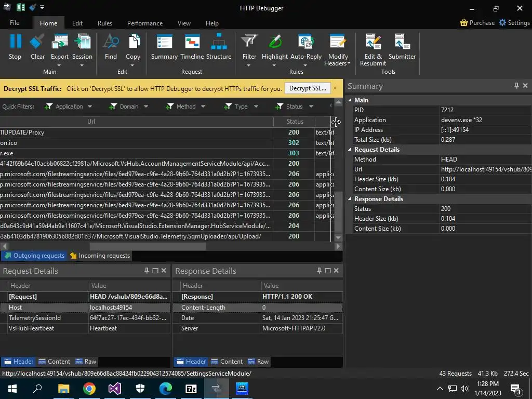Close the Response Details panel
Image resolution: width=532 pixels, height=399 pixels.
pyautogui.click(x=336, y=271)
